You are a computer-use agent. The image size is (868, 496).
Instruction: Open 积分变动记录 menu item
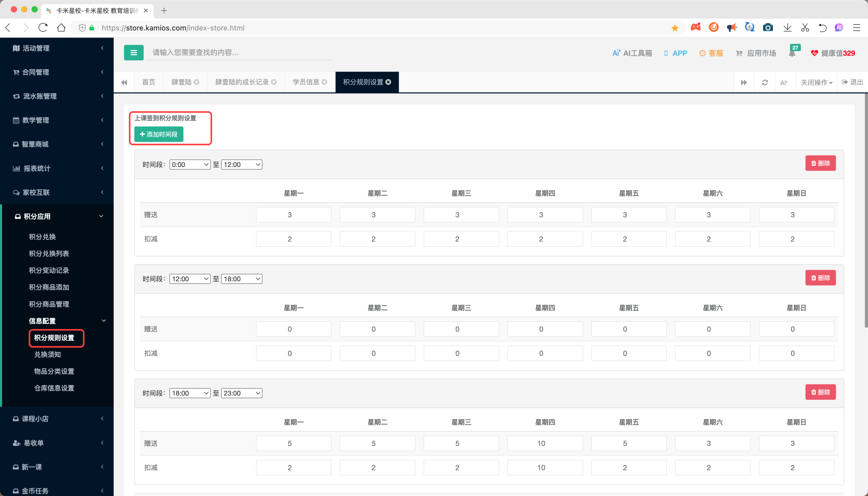(x=49, y=270)
